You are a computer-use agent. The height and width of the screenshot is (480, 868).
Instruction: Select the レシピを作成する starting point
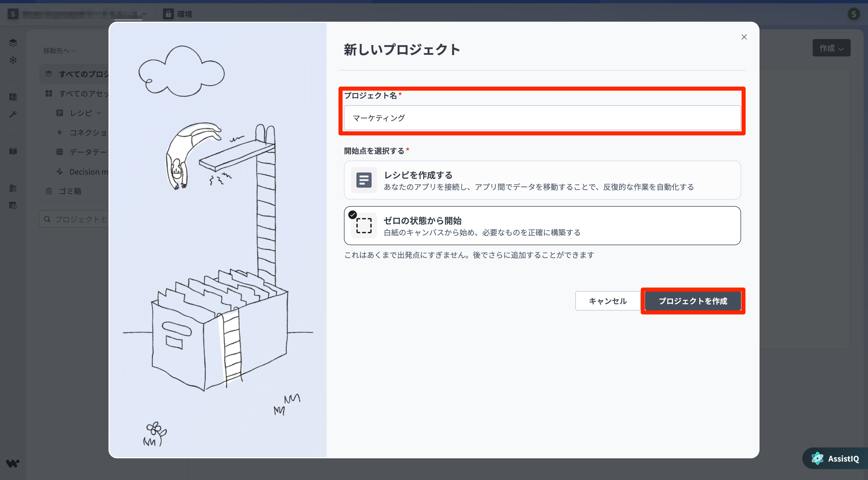pos(542,180)
